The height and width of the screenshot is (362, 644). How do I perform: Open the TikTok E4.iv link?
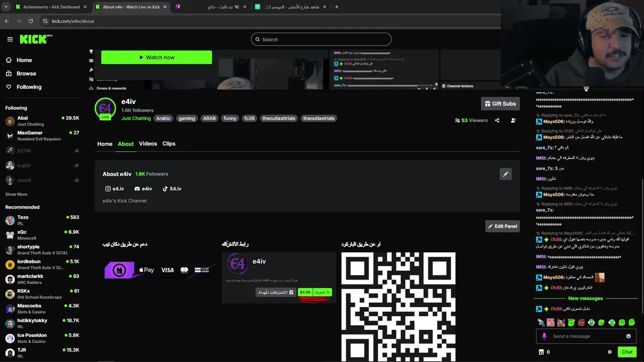click(172, 189)
